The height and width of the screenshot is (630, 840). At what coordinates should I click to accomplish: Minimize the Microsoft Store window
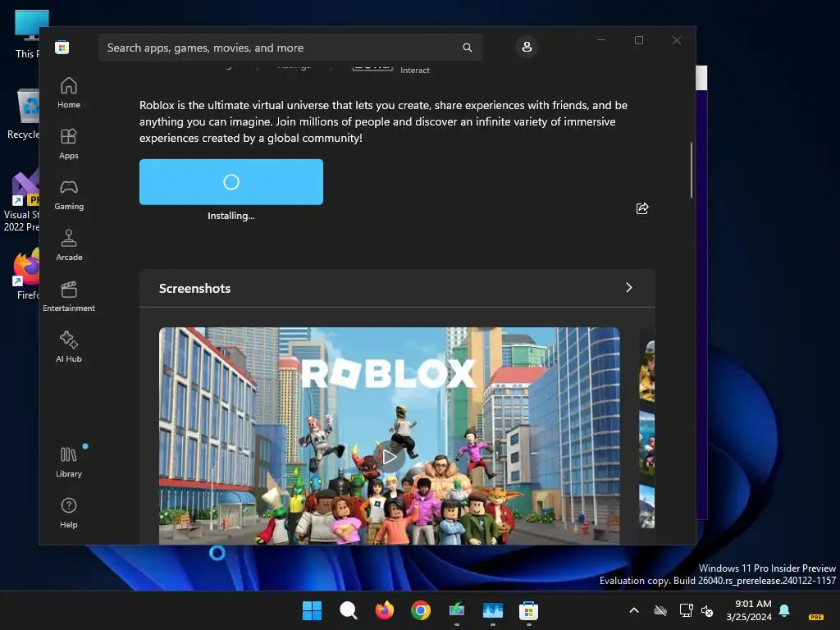601,40
